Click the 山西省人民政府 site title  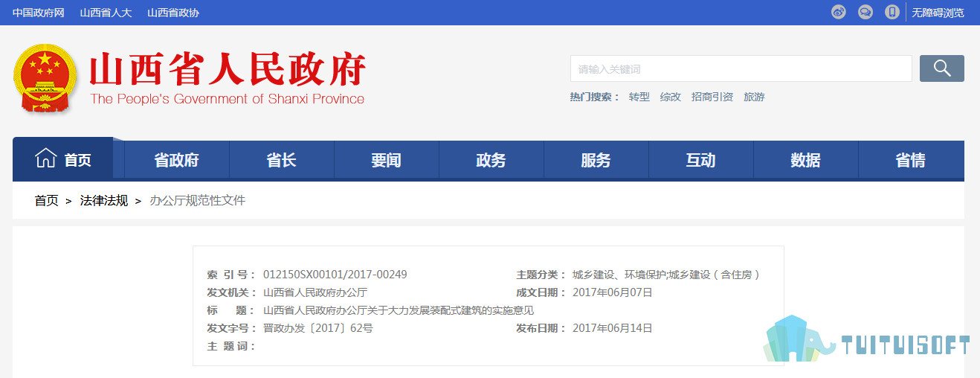pos(228,70)
